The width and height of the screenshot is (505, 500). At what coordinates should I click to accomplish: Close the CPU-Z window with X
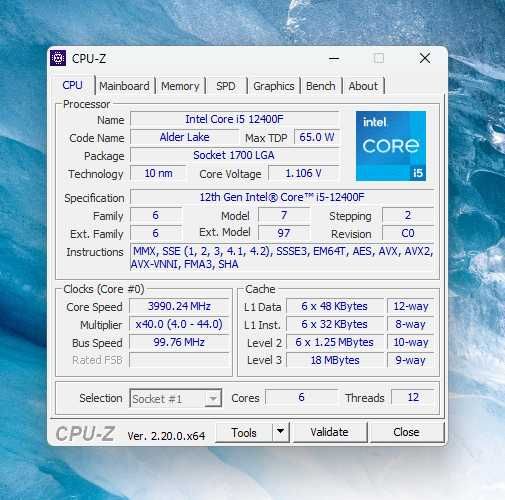click(x=425, y=58)
